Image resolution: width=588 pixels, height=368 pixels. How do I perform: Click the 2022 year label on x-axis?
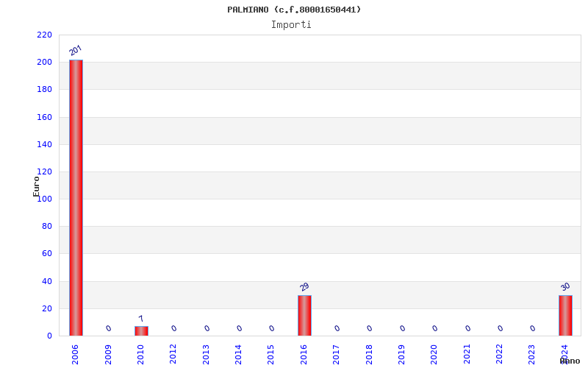click(500, 355)
